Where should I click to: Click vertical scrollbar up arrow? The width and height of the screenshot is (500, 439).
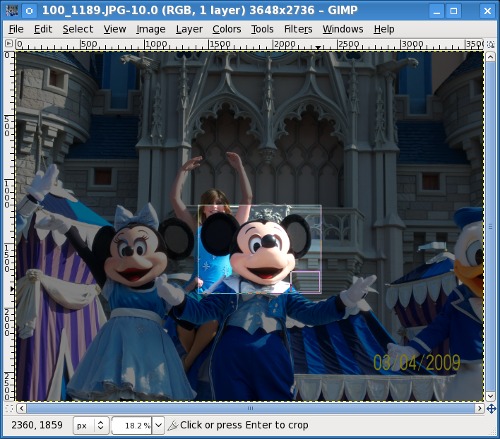(x=490, y=57)
